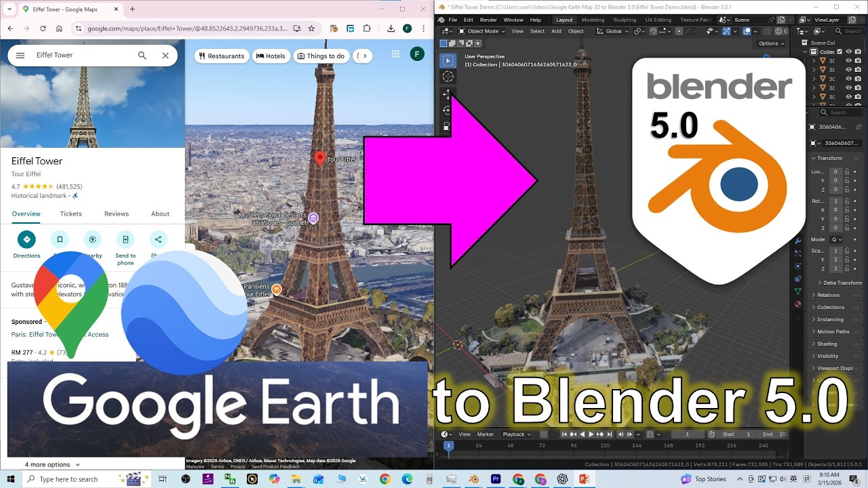Show more category chips with the arrow
This screenshot has height=488, width=868.
pyautogui.click(x=365, y=56)
